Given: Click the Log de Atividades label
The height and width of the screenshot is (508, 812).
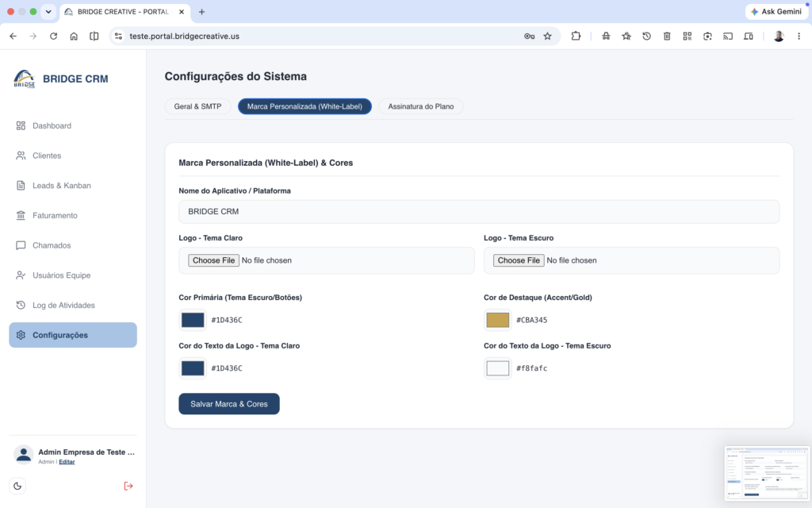Looking at the screenshot, I should 63,305.
